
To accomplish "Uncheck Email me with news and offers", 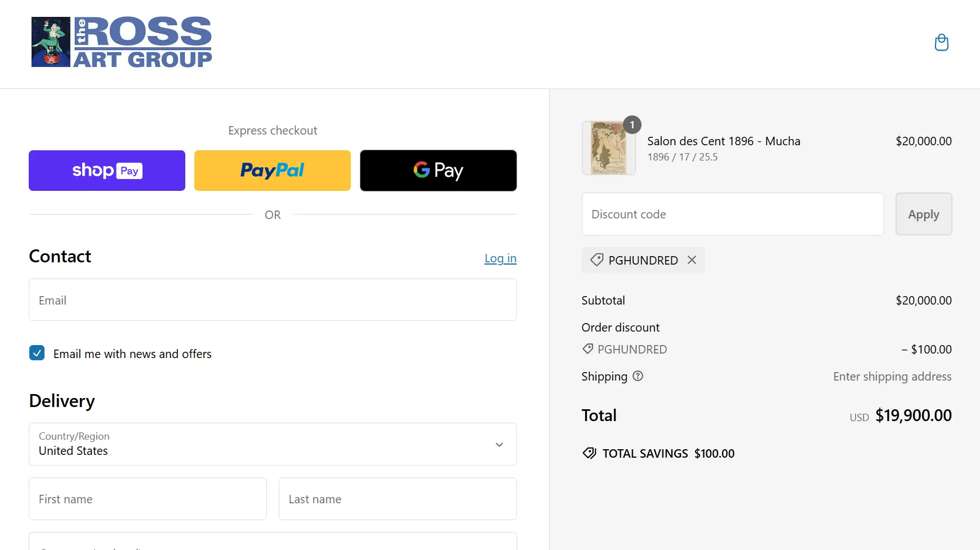I will 37,353.
